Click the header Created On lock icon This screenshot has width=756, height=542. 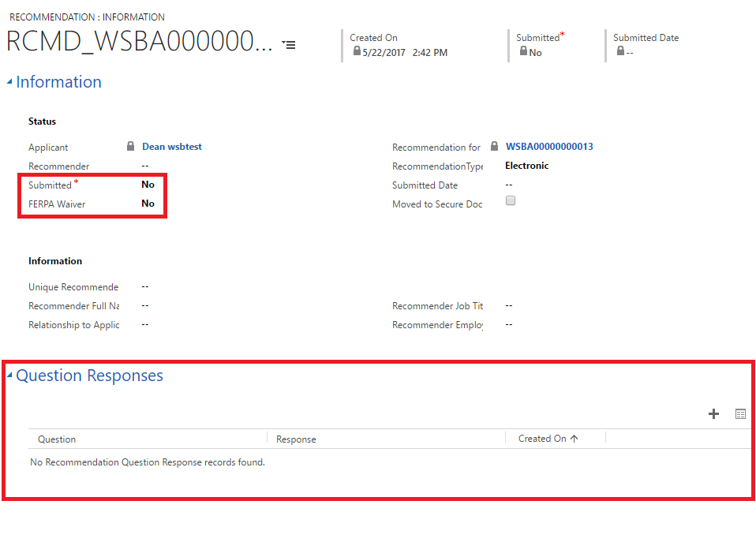tap(357, 51)
